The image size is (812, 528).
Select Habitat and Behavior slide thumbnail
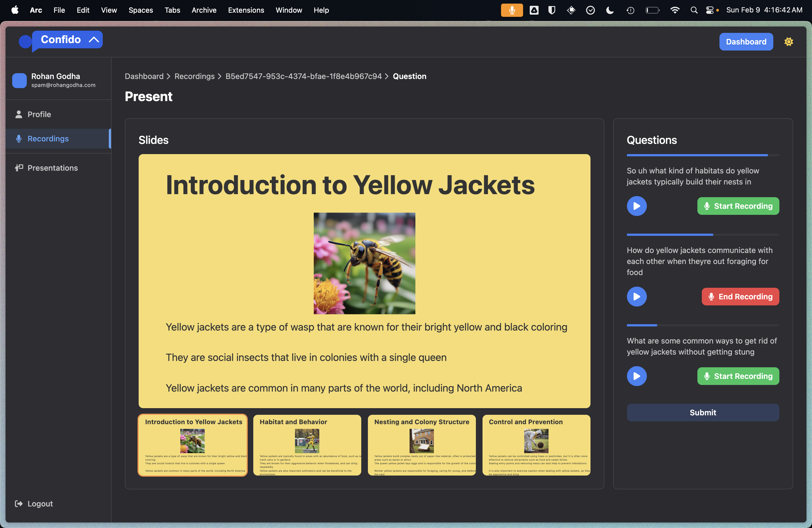tap(307, 445)
